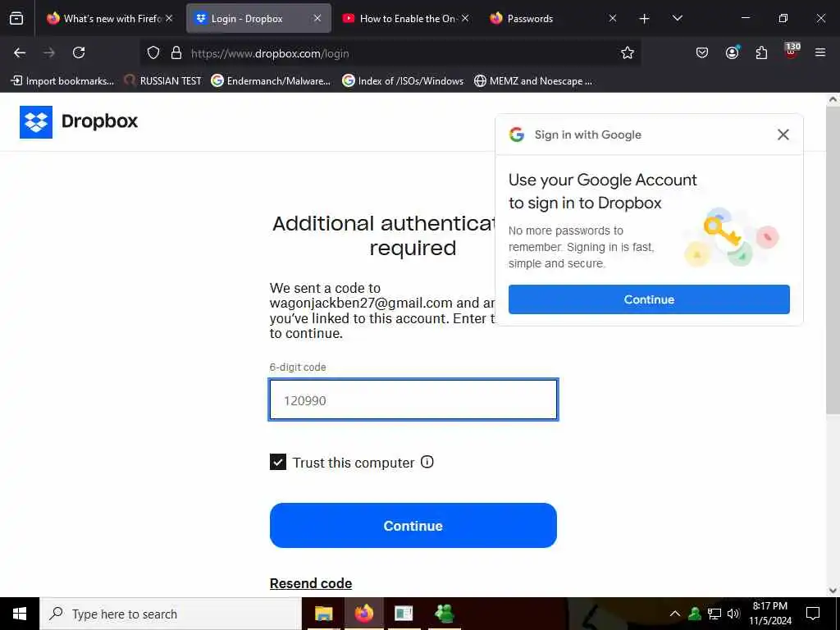Bookmark this page with the star

point(628,52)
